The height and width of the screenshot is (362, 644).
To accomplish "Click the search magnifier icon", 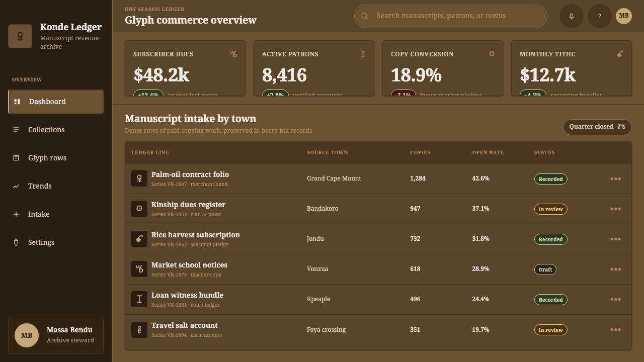I will coord(365,16).
